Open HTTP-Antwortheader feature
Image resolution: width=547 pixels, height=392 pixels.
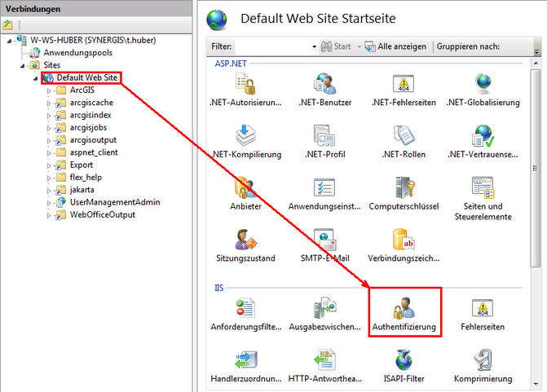[x=324, y=366]
